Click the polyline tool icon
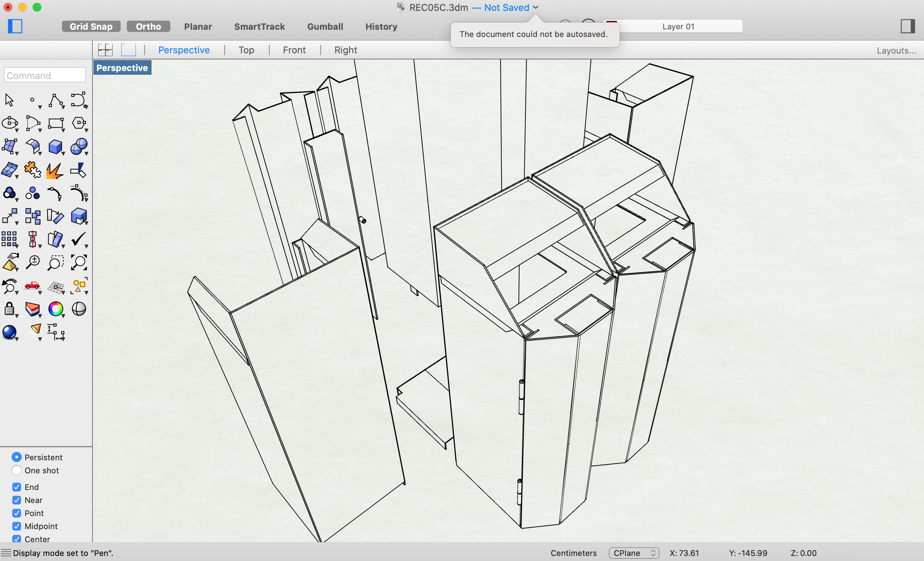924x561 pixels. [55, 100]
